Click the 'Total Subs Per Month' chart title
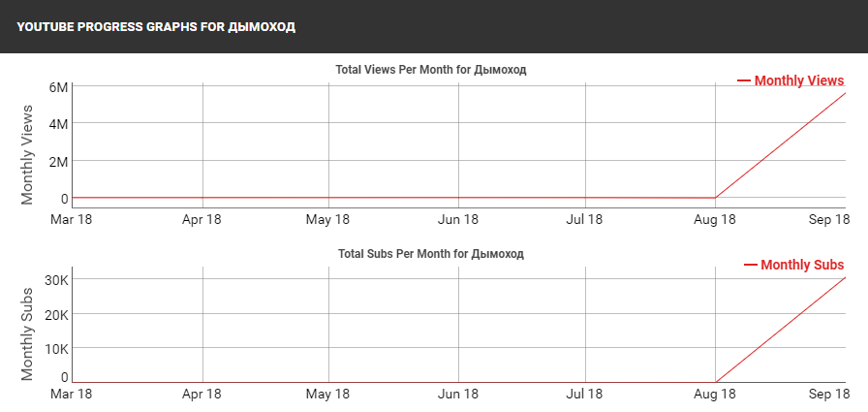 [x=431, y=254]
